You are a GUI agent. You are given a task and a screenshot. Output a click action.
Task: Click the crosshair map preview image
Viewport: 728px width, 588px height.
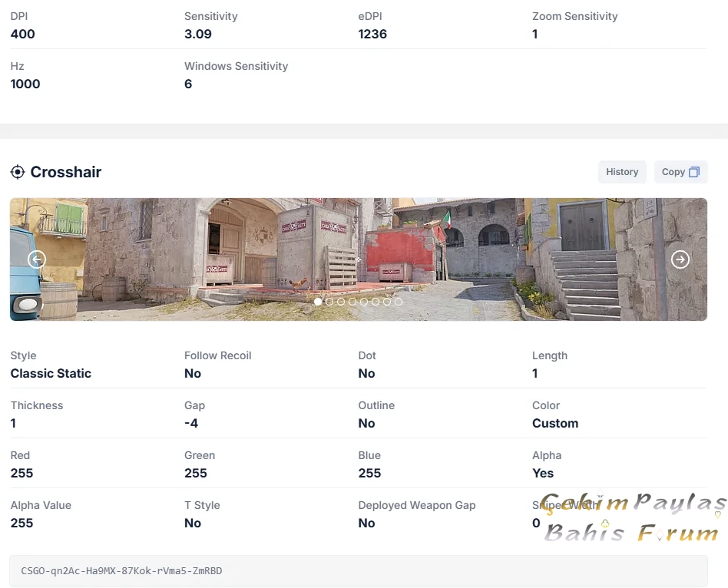[x=461, y=246]
